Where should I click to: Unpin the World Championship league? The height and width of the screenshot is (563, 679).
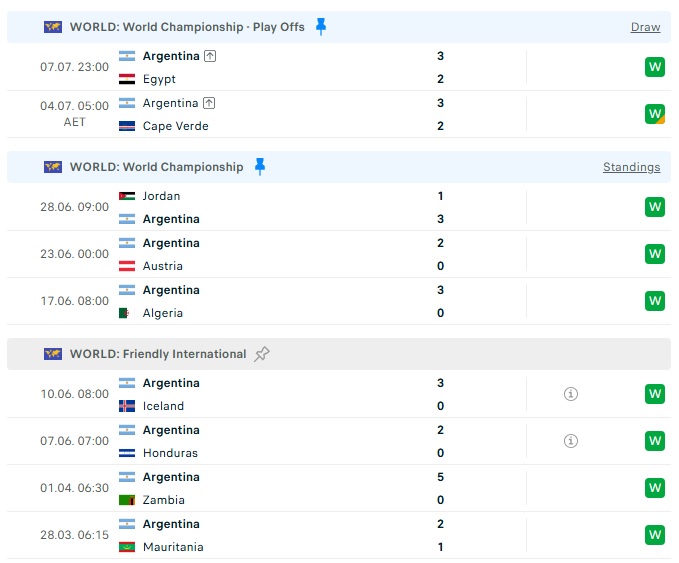pyautogui.click(x=260, y=167)
